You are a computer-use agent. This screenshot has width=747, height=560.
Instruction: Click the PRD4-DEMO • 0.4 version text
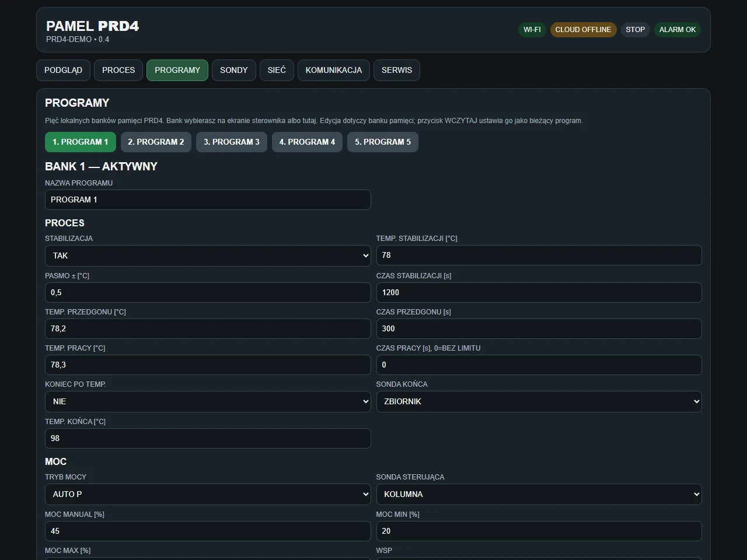point(78,39)
